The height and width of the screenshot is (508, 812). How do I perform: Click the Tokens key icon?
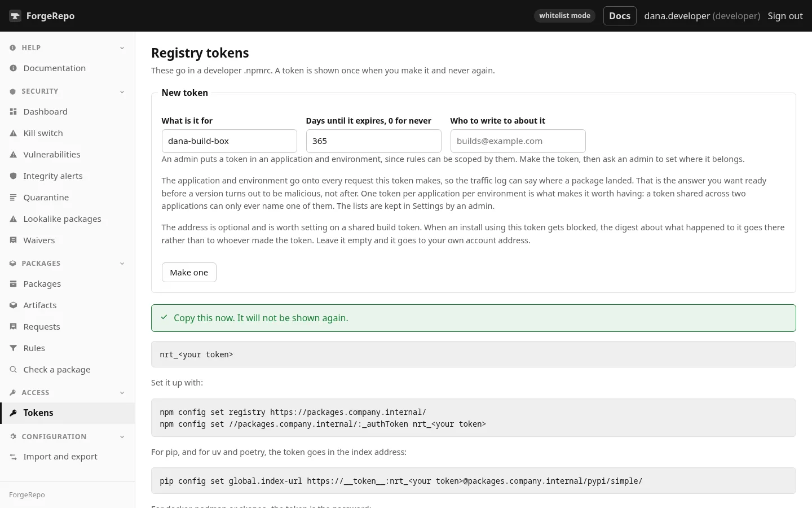click(x=13, y=413)
